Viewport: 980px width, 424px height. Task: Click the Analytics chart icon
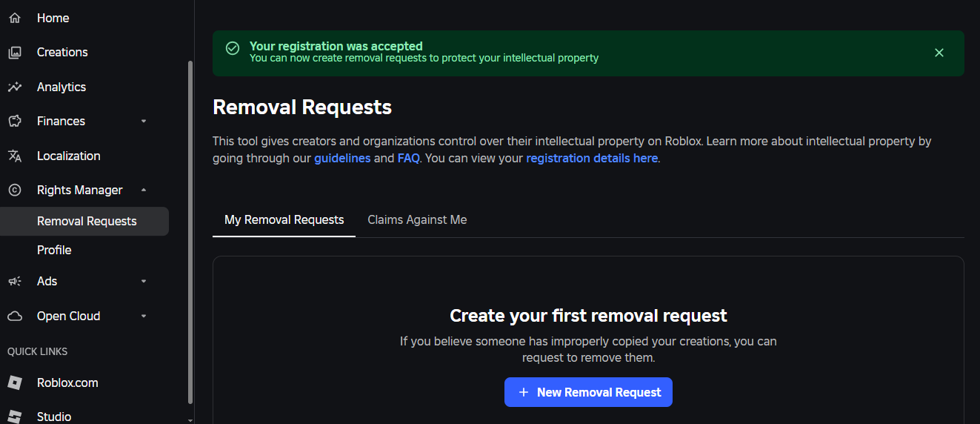[15, 87]
